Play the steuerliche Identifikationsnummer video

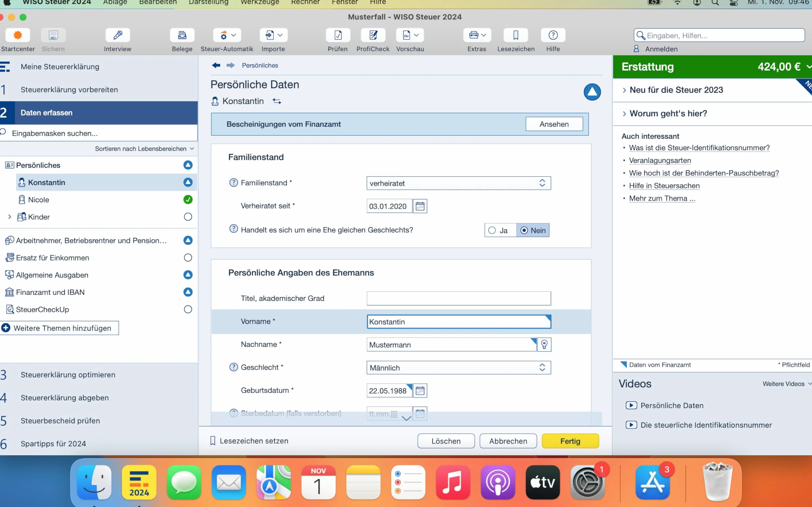tap(699, 425)
